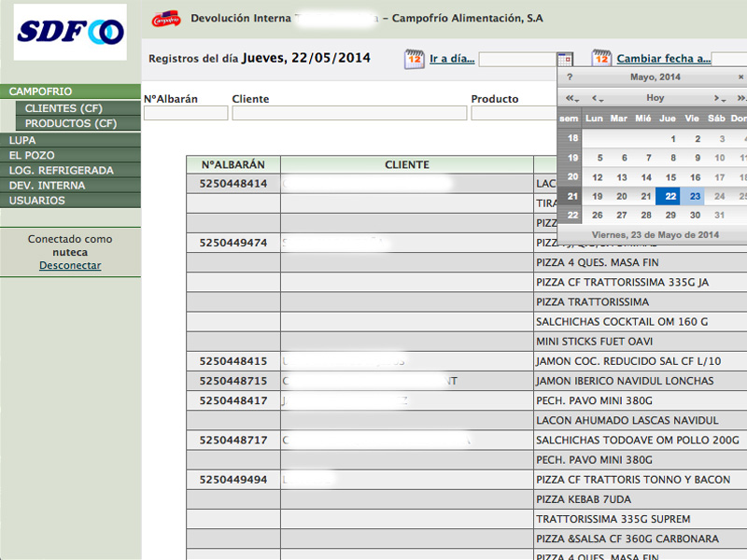The width and height of the screenshot is (747, 560).
Task: Pick day 15 in the May calendar
Action: 670,177
